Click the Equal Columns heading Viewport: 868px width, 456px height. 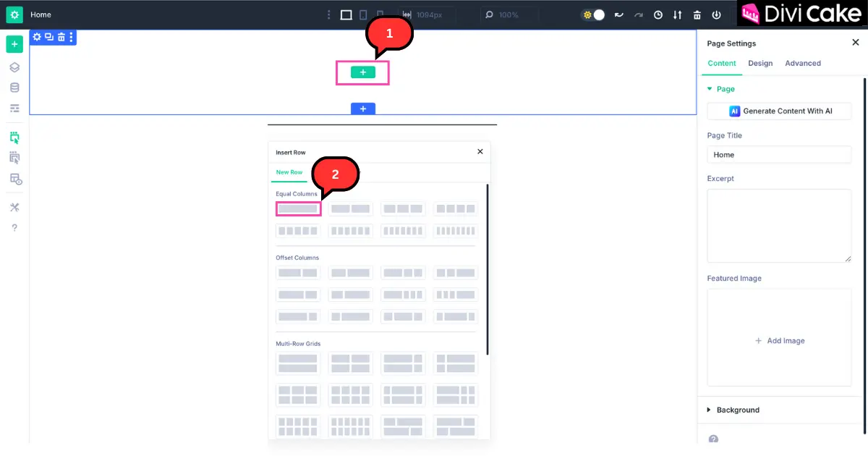click(297, 194)
